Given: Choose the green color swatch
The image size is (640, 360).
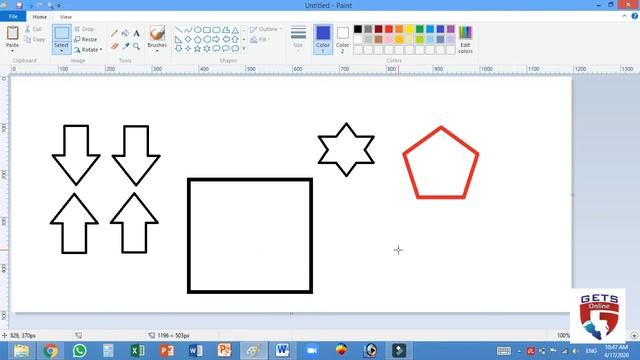Looking at the screenshot, I should pyautogui.click(x=420, y=29).
